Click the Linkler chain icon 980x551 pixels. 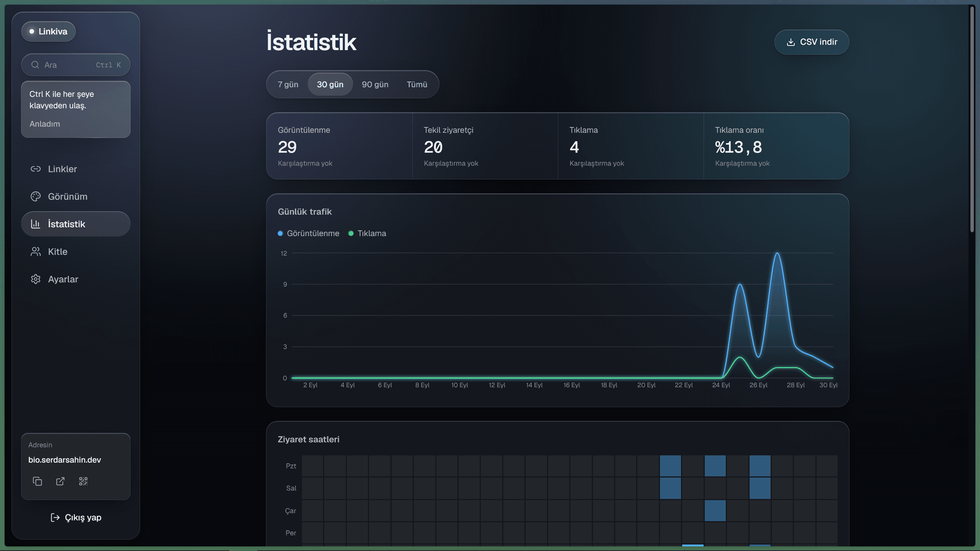(36, 169)
